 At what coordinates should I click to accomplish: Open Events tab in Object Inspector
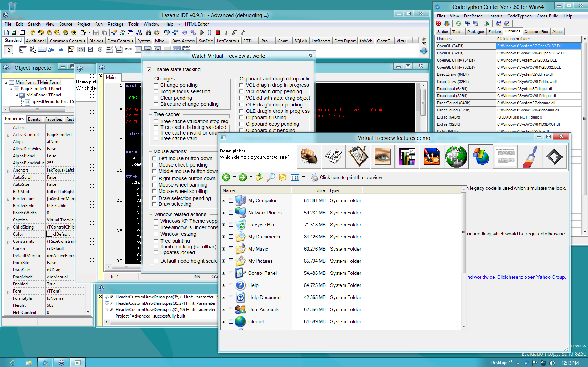(34, 119)
